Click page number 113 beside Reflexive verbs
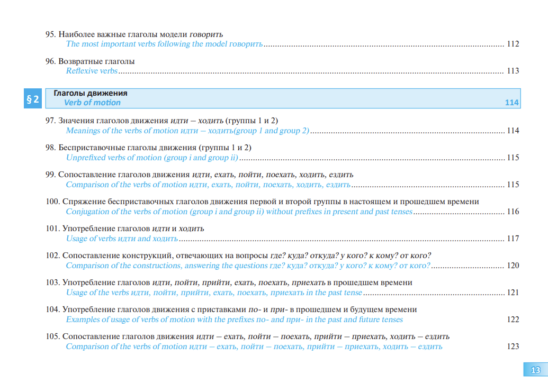The height and width of the screenshot is (392, 548). [x=513, y=71]
